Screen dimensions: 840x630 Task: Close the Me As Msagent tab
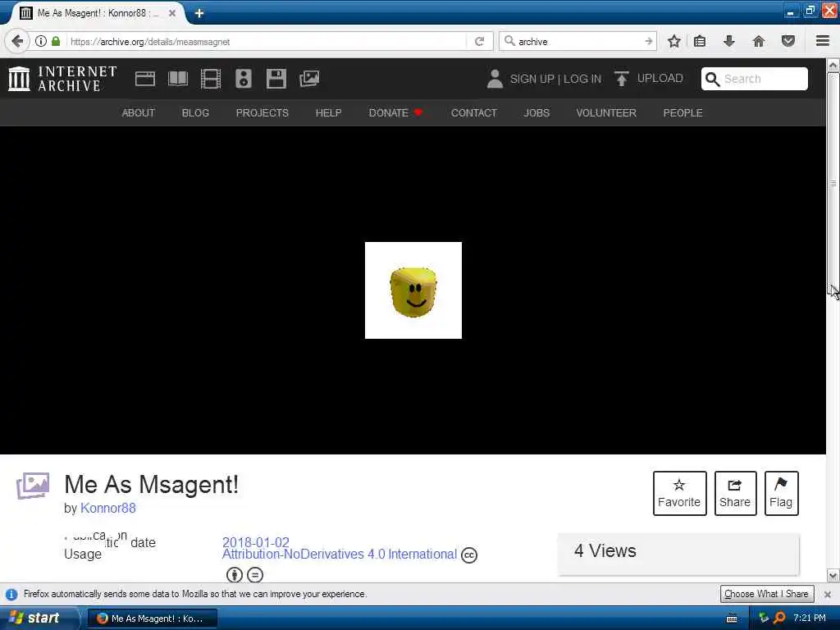[172, 13]
